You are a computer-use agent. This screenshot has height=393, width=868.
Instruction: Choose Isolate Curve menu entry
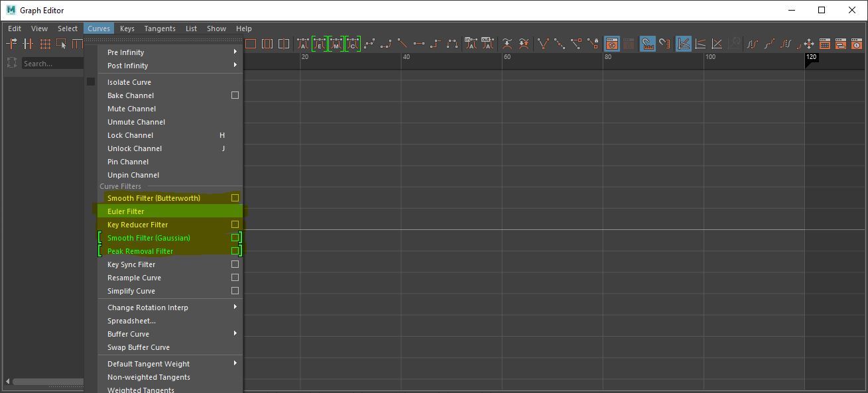pyautogui.click(x=170, y=82)
